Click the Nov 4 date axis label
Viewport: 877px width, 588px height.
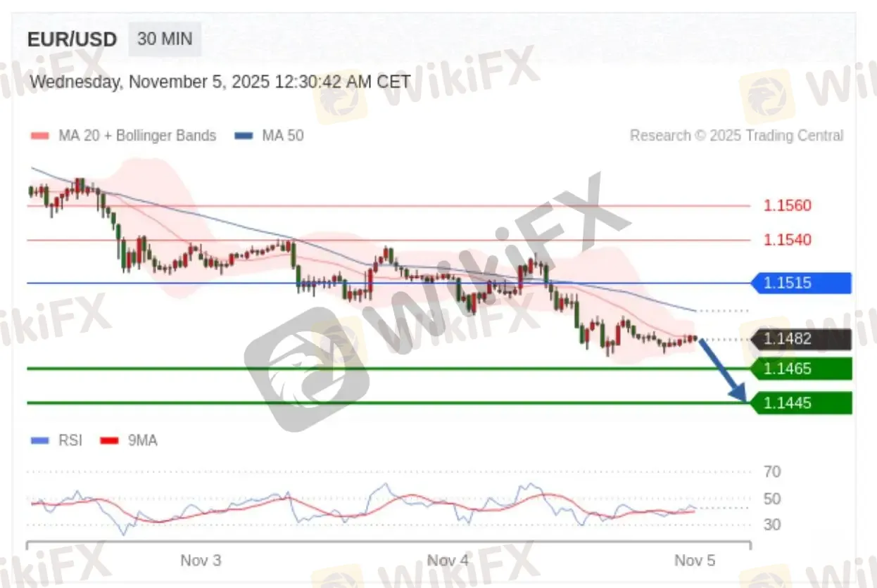click(x=448, y=561)
